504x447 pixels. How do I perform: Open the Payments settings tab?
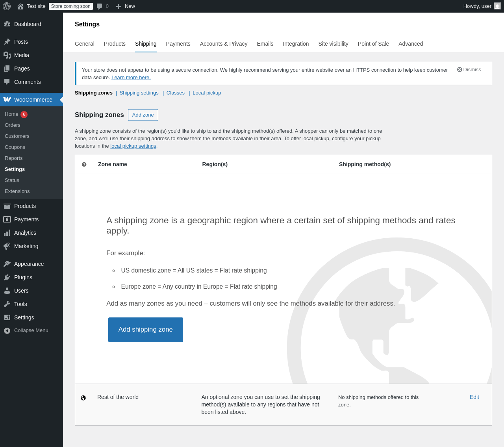(x=178, y=44)
